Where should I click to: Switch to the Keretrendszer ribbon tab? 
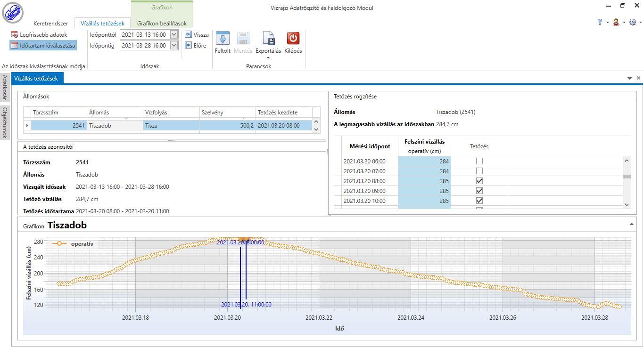51,23
